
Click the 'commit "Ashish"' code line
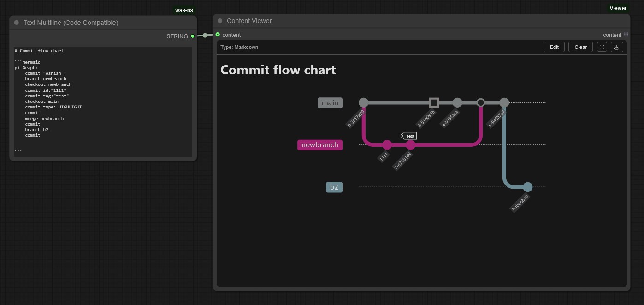[x=44, y=73]
